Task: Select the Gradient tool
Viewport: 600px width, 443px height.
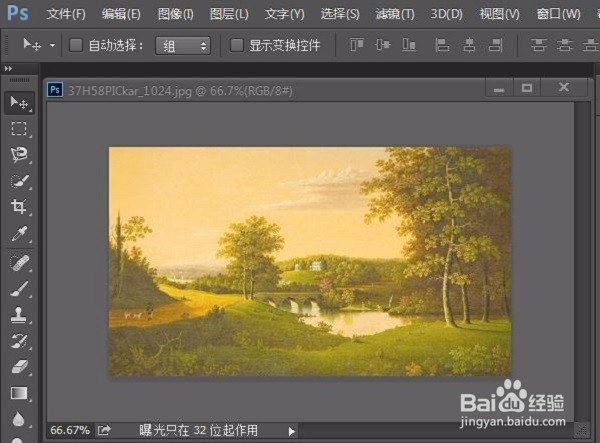Action: pos(19,393)
